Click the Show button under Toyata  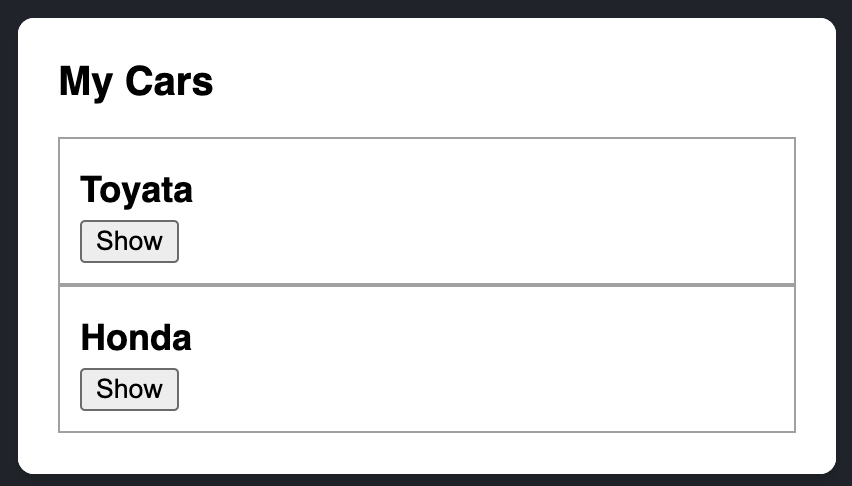point(129,241)
